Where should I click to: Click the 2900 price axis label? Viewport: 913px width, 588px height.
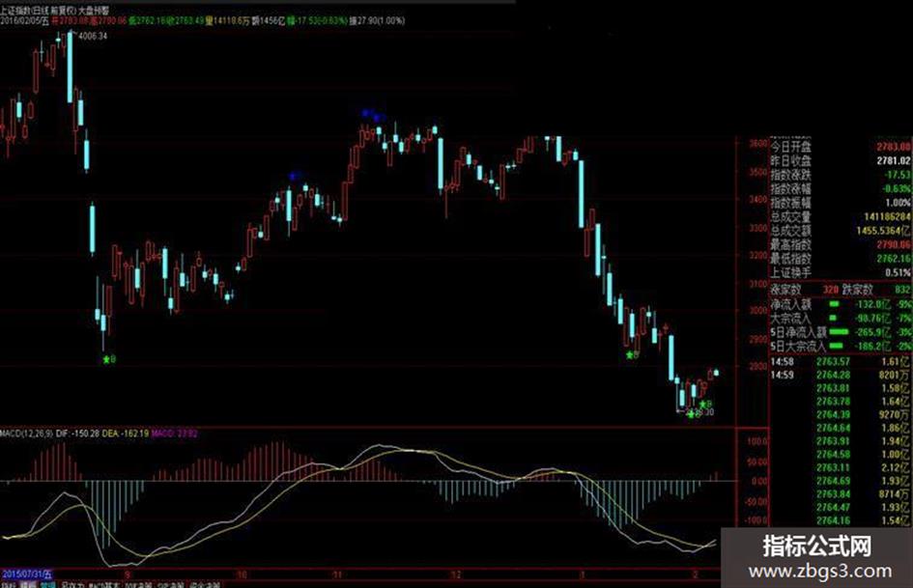(758, 339)
